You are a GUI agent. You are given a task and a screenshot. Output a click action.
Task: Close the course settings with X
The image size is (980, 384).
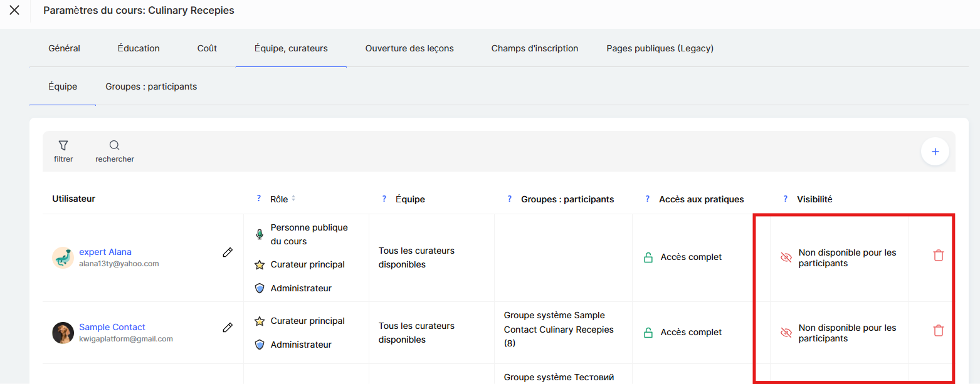point(14,11)
